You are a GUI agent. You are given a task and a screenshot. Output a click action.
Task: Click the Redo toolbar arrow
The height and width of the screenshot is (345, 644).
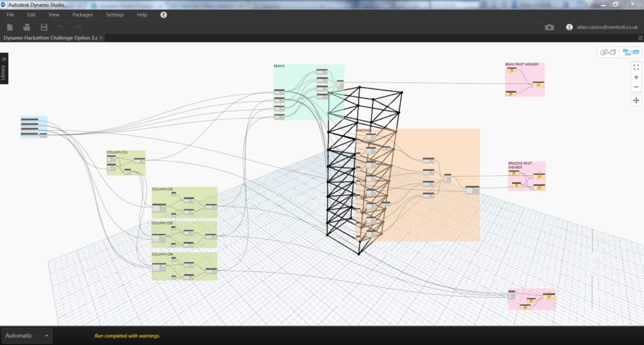(78, 27)
